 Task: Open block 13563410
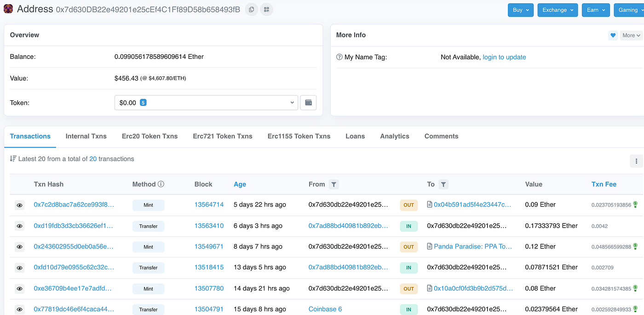209,226
